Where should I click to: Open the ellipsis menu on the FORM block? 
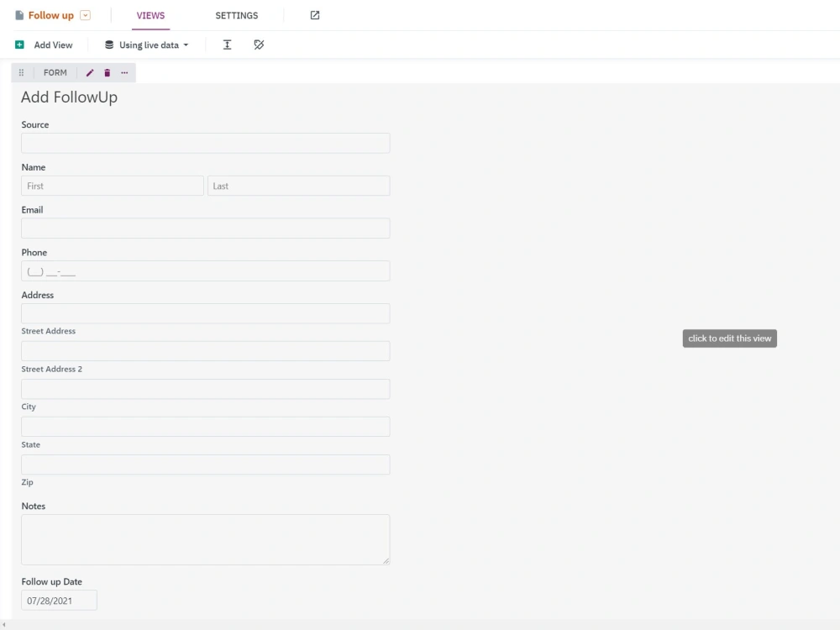[124, 72]
